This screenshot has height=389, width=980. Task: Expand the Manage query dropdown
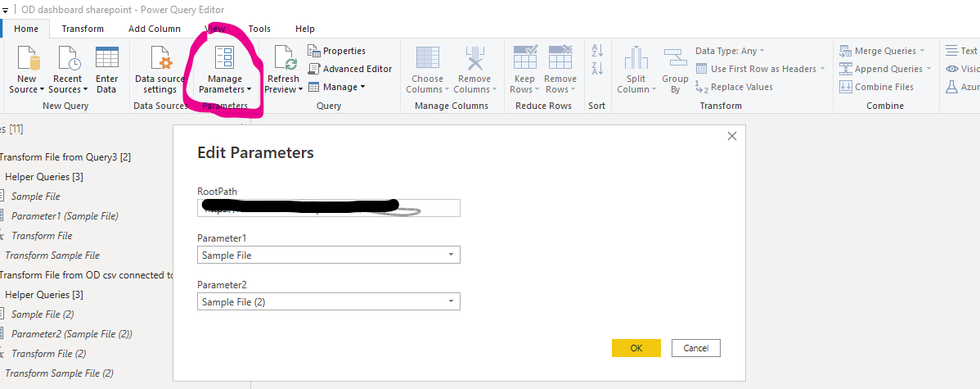[337, 87]
